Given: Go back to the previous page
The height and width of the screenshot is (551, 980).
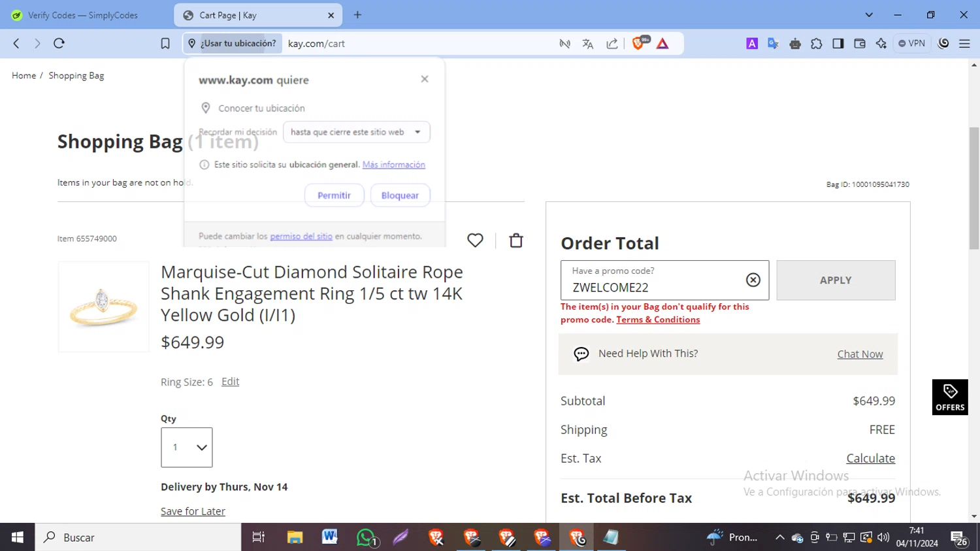Looking at the screenshot, I should [16, 43].
